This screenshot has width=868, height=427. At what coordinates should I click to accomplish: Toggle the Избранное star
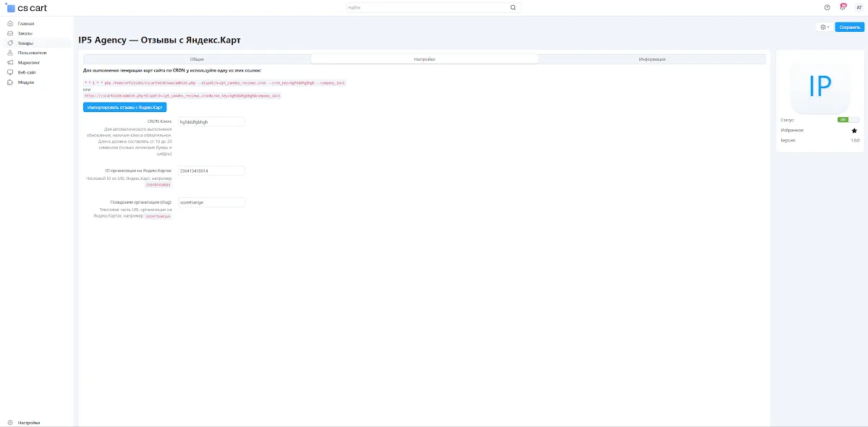tap(854, 131)
